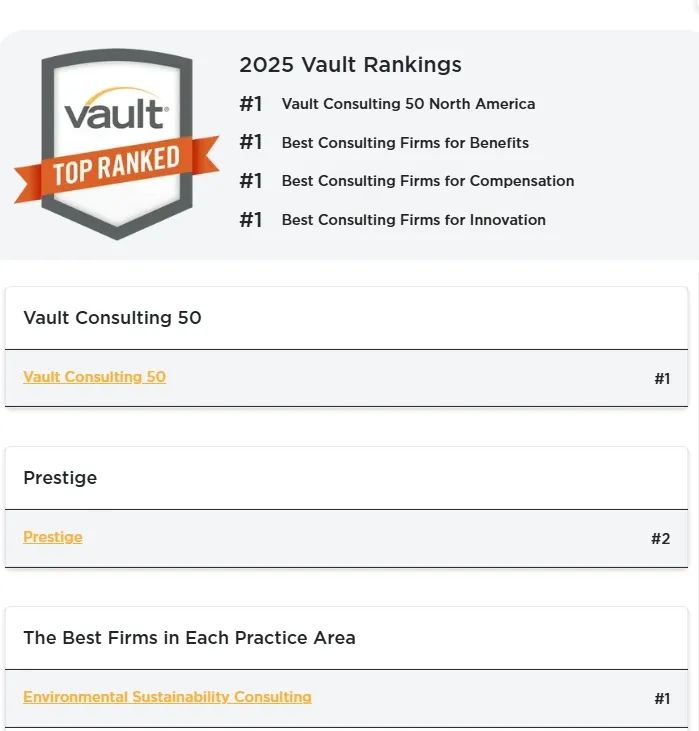The height and width of the screenshot is (731, 699).
Task: Click the #2 rank in the Prestige row
Action: (661, 539)
